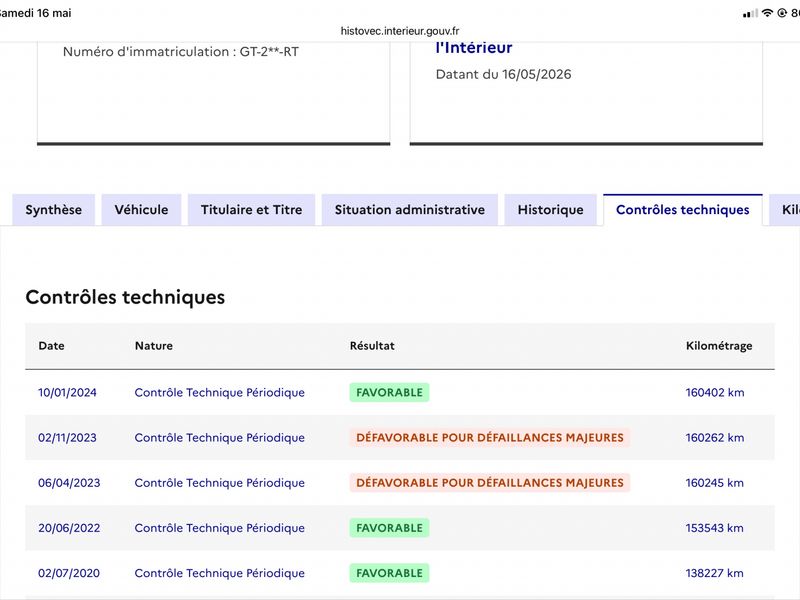Click DÉFAVORABLE badge for 02/11/2023 inspection
The width and height of the screenshot is (800, 600).
pos(490,437)
